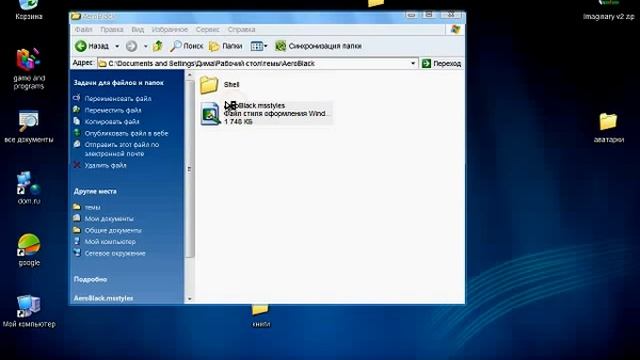
Task: Open Мои документы in Другие места
Action: coord(109,219)
